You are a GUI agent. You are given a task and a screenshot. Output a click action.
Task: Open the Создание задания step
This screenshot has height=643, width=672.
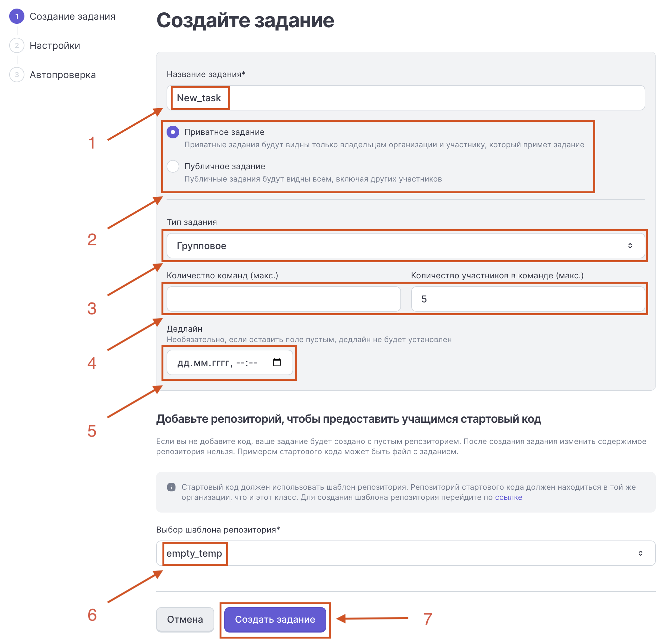coord(72,17)
